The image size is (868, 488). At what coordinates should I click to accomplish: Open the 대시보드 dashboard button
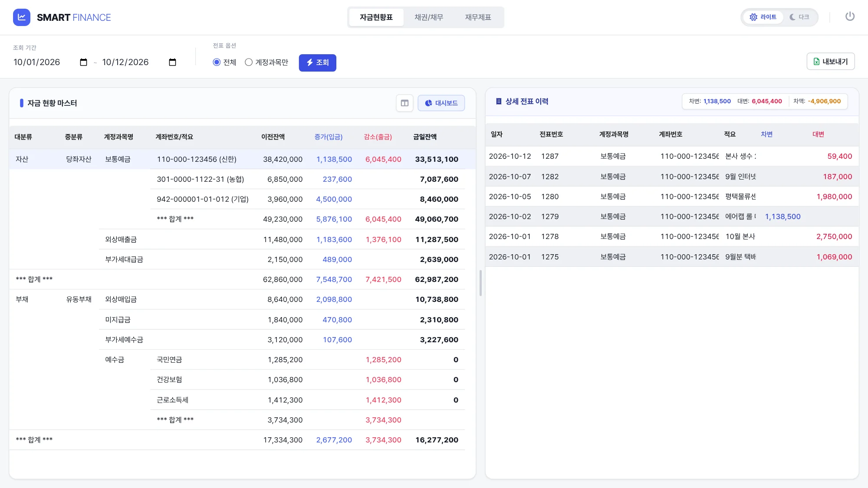click(x=441, y=103)
